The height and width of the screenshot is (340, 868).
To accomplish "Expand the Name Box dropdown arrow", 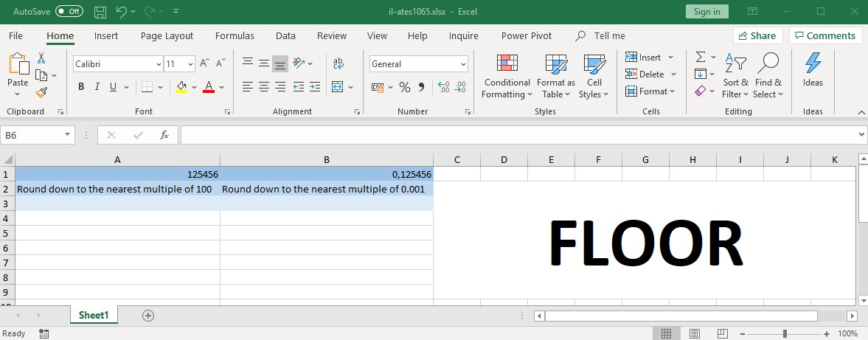I will [68, 135].
